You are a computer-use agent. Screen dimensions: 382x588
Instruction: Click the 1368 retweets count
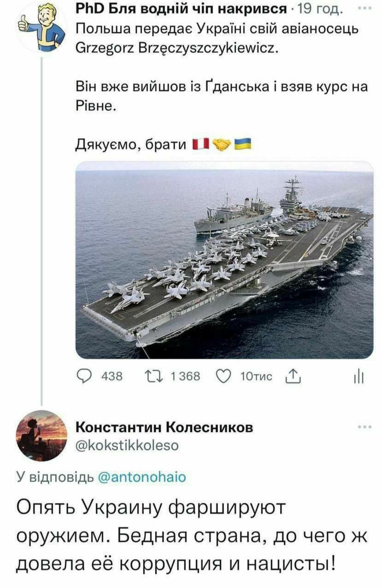pos(185,377)
